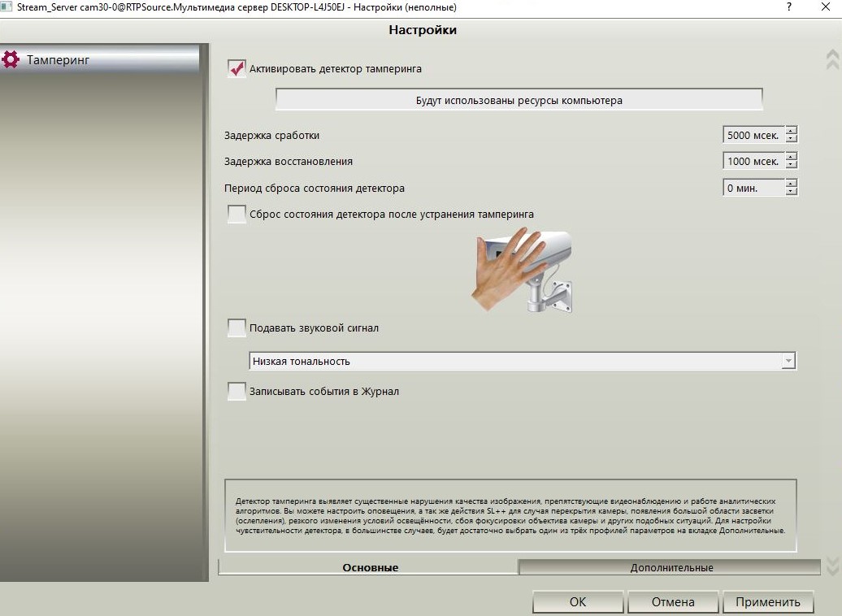Click the Задержка восстановления label
Image resolution: width=842 pixels, height=616 pixels.
289,161
